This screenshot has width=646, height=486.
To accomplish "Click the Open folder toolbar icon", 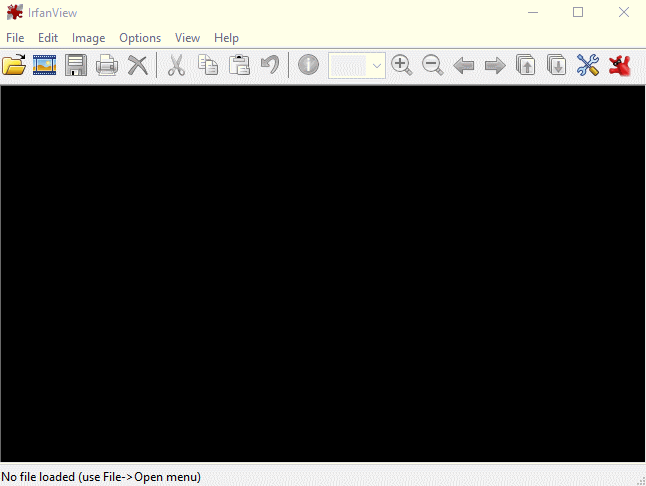I will pyautogui.click(x=14, y=66).
